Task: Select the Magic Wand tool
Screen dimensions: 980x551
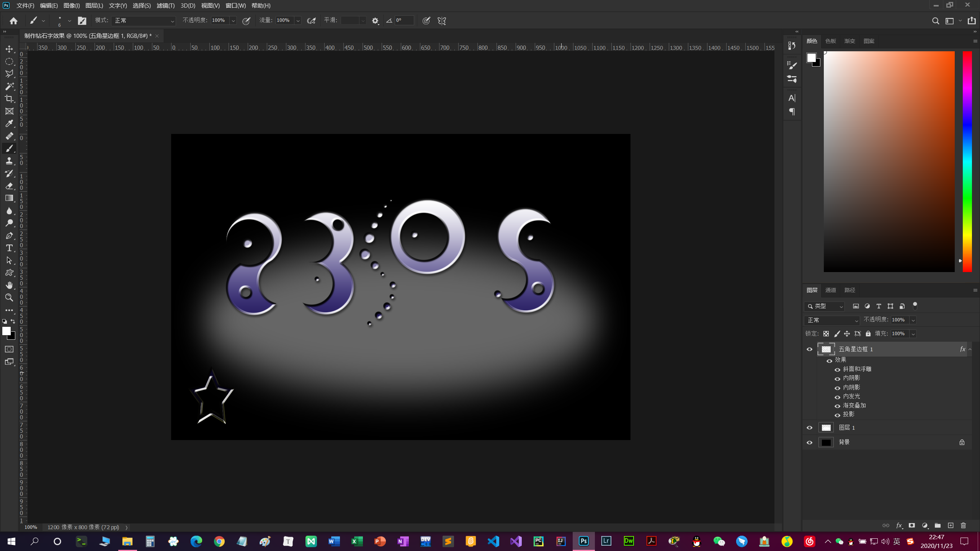Action: pyautogui.click(x=9, y=86)
